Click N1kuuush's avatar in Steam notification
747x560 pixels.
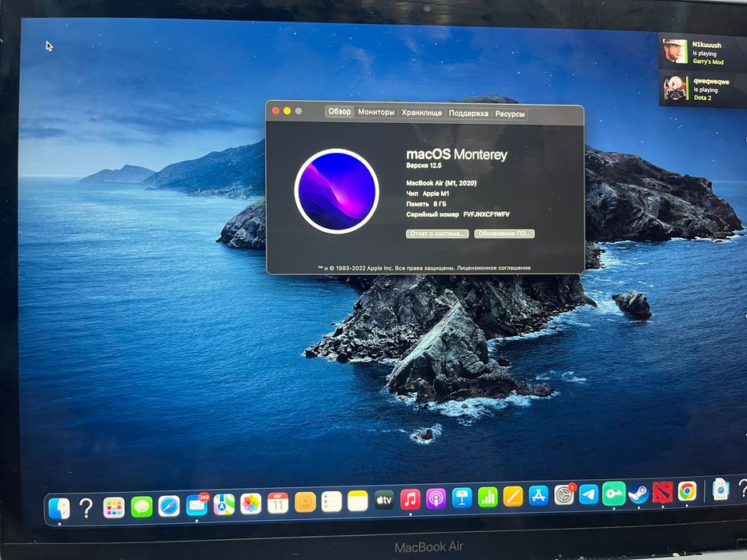click(x=675, y=51)
